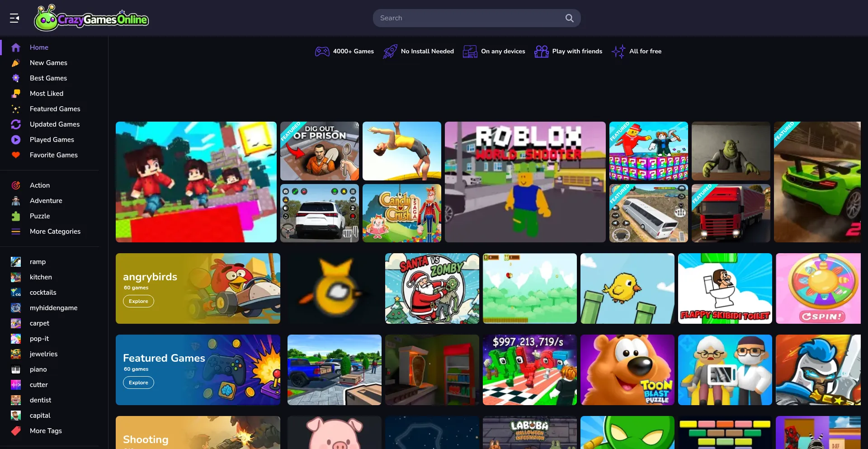Click the Played Games play icon
Image resolution: width=868 pixels, height=449 pixels.
(x=16, y=140)
